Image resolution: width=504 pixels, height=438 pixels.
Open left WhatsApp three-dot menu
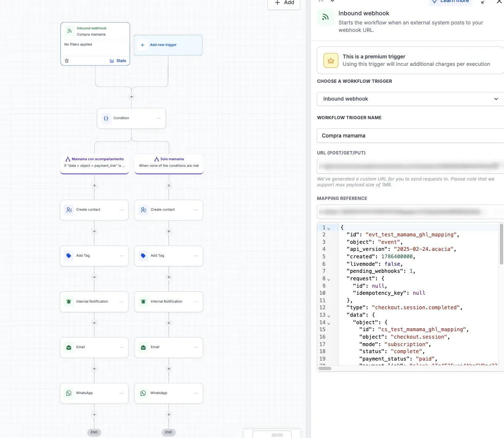(121, 393)
